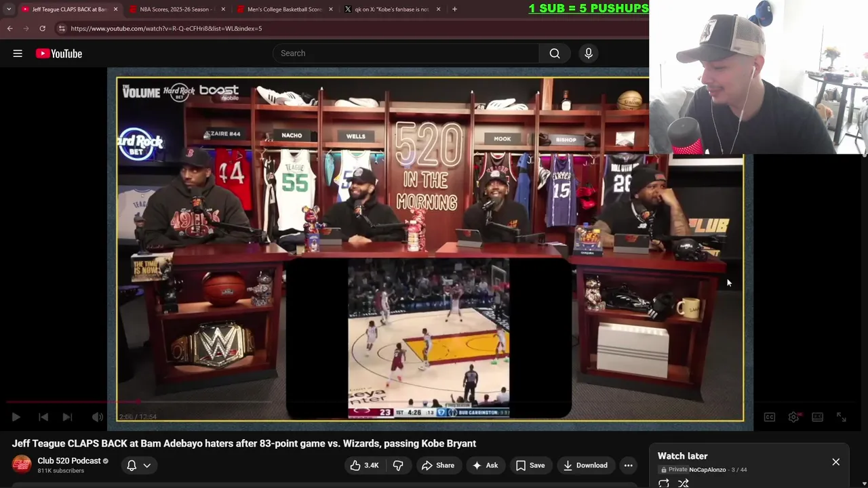Click NoCapAlonzo playlist owner name
This screenshot has height=488, width=868.
pyautogui.click(x=707, y=470)
